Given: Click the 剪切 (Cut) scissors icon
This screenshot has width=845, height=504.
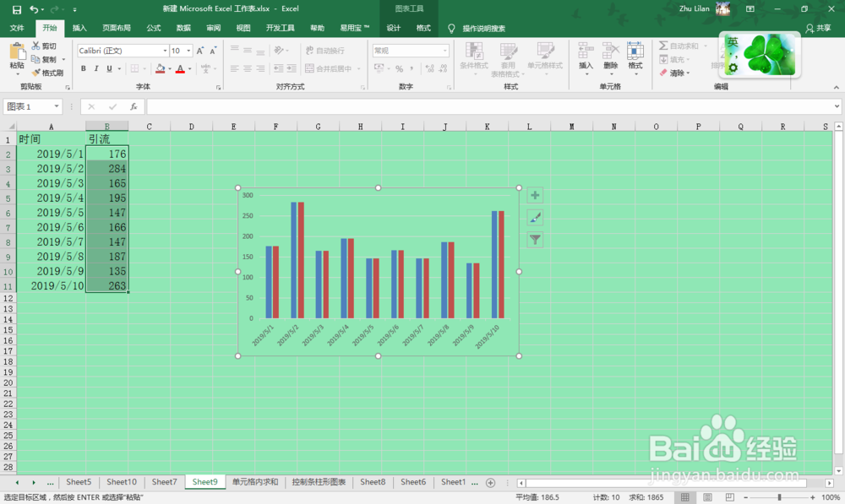Looking at the screenshot, I should [x=35, y=46].
